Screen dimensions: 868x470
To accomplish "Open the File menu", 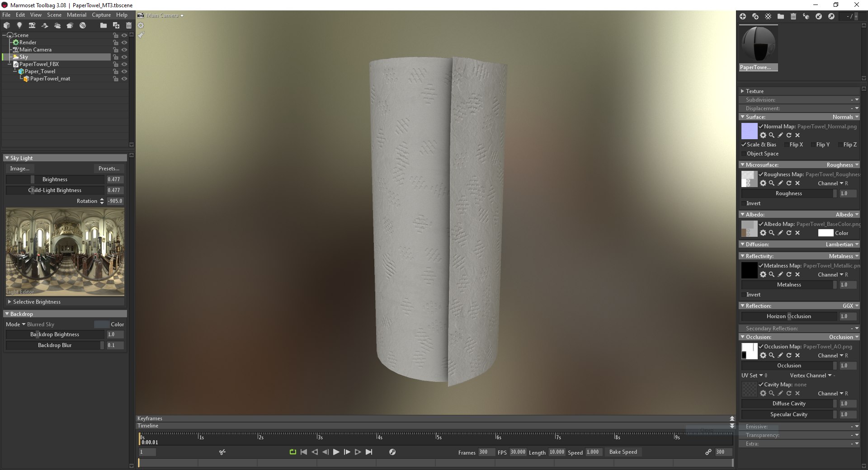I will tap(6, 15).
